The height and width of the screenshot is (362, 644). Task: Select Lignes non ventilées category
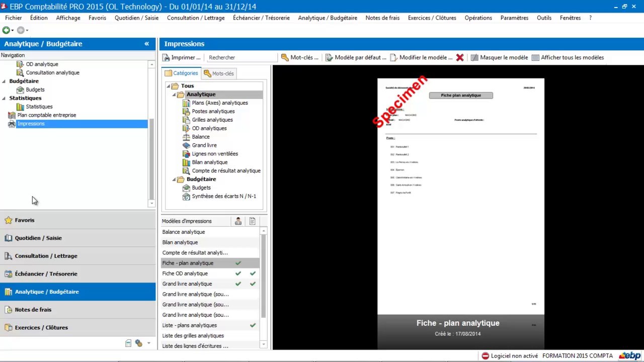pos(215,154)
